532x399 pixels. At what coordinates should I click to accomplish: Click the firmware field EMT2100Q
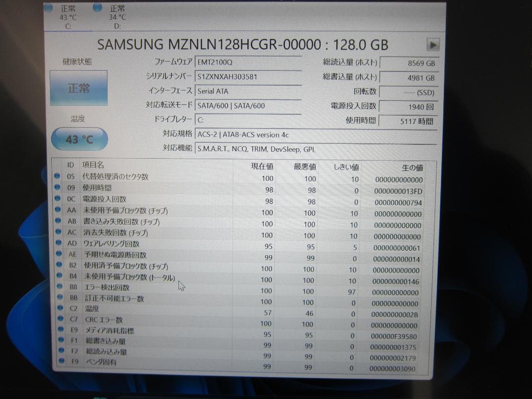pos(248,63)
